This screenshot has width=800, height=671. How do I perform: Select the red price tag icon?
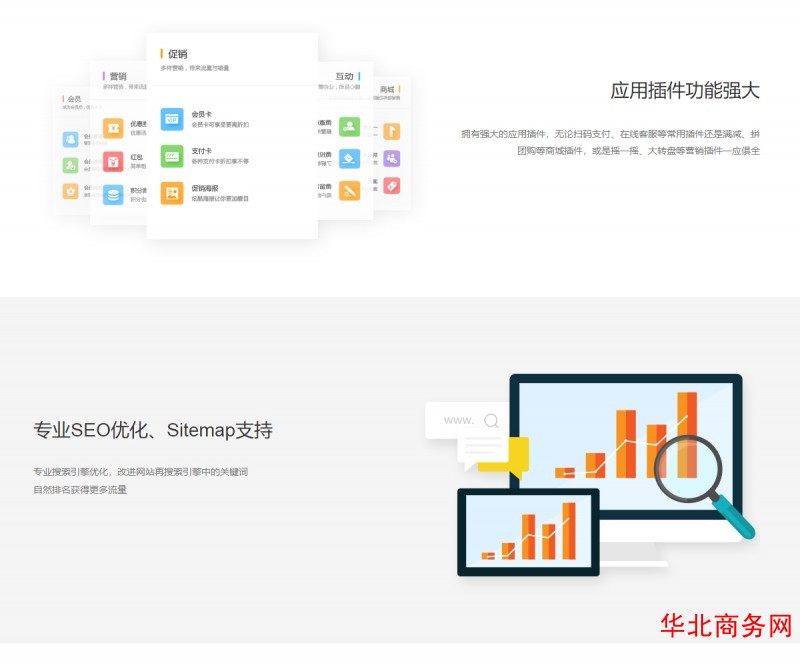[x=391, y=185]
